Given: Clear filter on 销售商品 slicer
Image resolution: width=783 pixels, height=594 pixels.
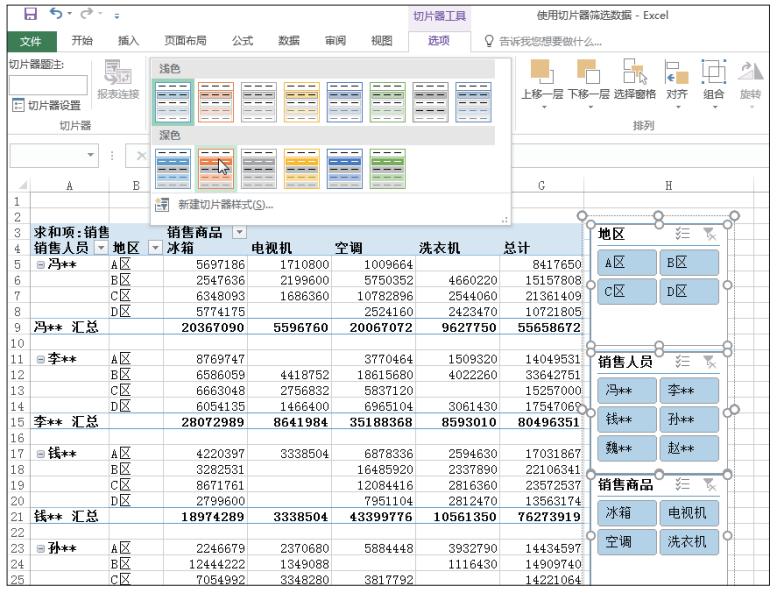Looking at the screenshot, I should 710,484.
